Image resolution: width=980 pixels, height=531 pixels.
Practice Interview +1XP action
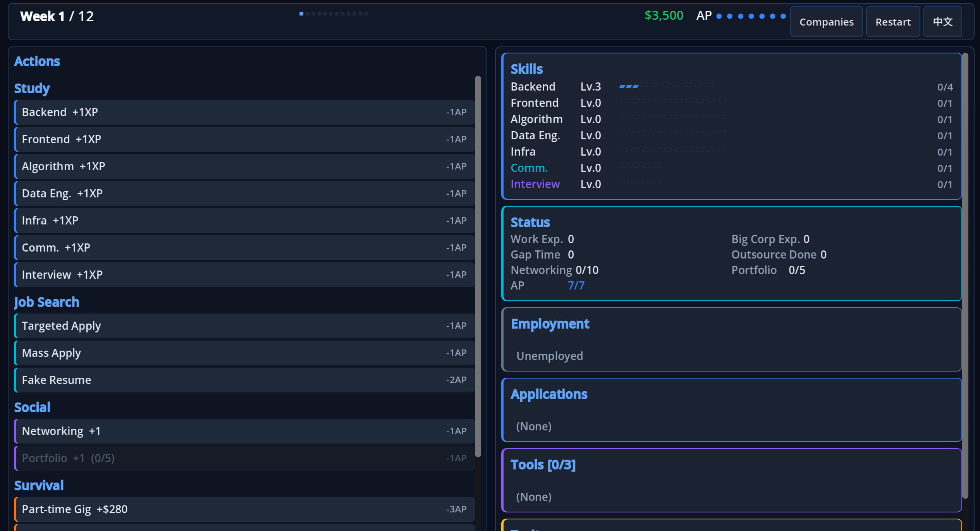(x=244, y=275)
